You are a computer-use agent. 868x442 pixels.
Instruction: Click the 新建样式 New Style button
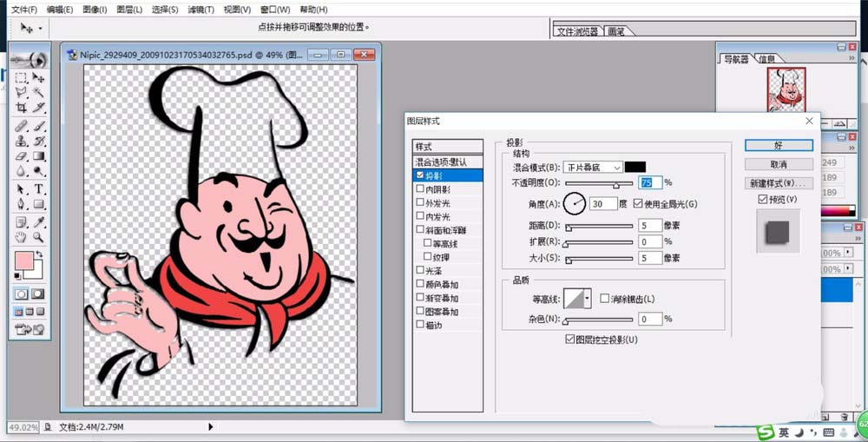[779, 182]
